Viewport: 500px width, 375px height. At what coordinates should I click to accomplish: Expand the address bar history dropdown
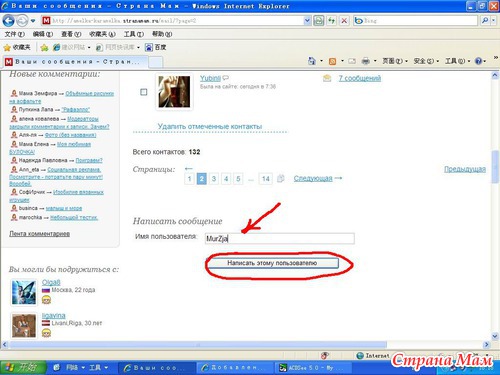(x=307, y=21)
